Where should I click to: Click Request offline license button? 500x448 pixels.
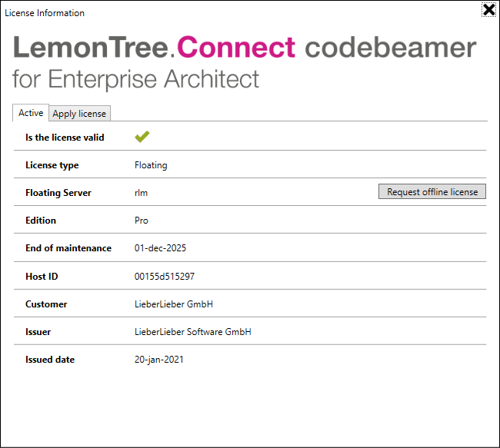432,191
